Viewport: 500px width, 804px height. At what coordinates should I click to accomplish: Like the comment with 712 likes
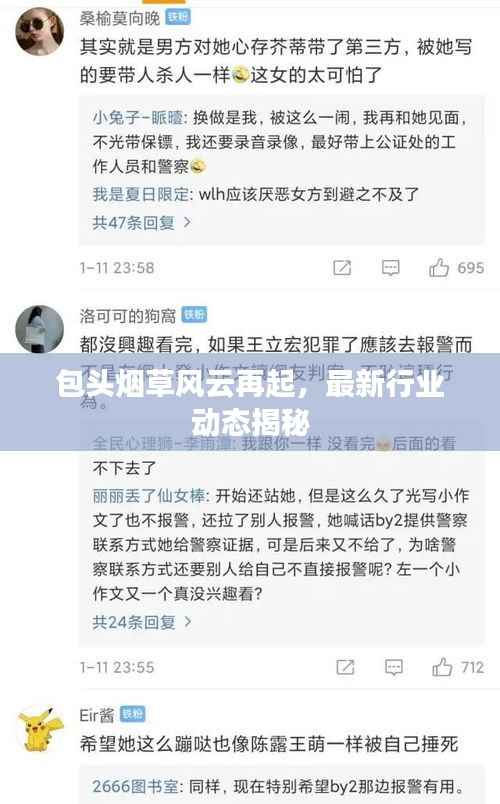click(x=442, y=667)
